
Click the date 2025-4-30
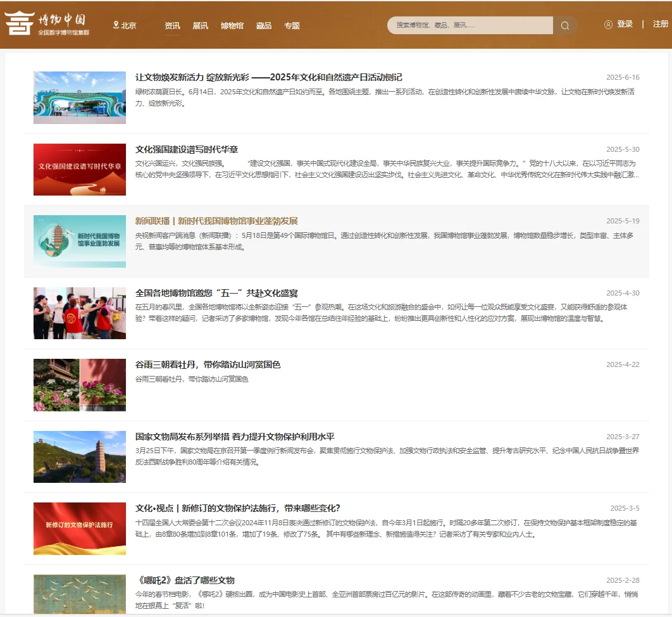coord(623,293)
